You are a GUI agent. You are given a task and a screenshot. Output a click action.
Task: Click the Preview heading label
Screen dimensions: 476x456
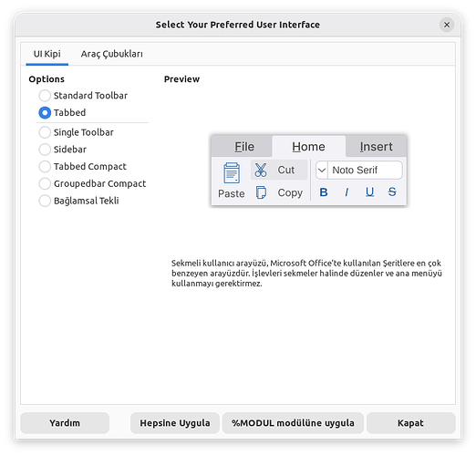(x=181, y=79)
